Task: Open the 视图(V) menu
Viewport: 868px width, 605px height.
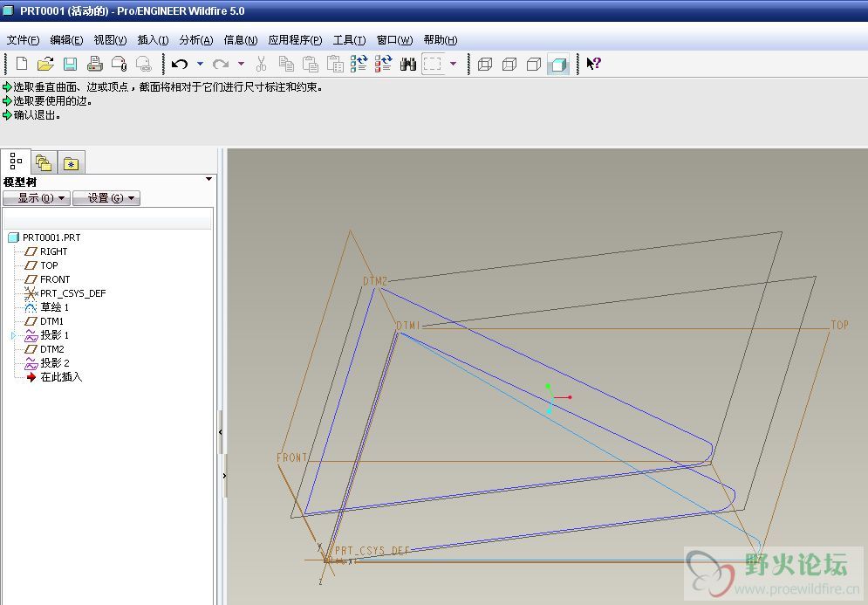Action: coord(110,40)
